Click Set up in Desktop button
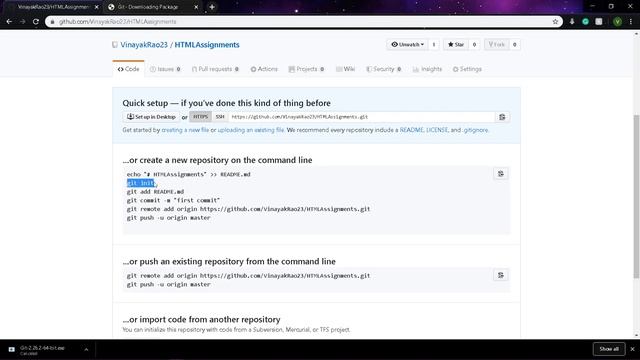Image resolution: width=640 pixels, height=360 pixels. pos(151,117)
